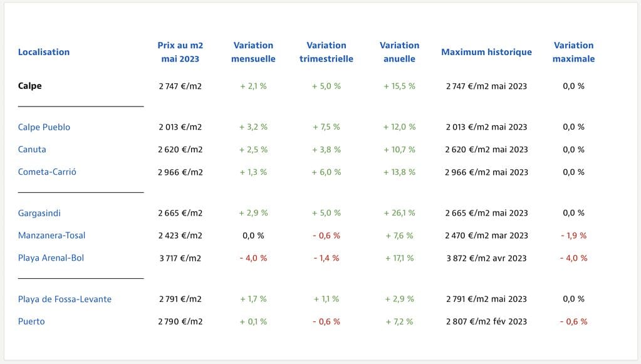641x364 pixels.
Task: Select the 3 872 €/m2 avr 2023 cell
Action: [486, 258]
